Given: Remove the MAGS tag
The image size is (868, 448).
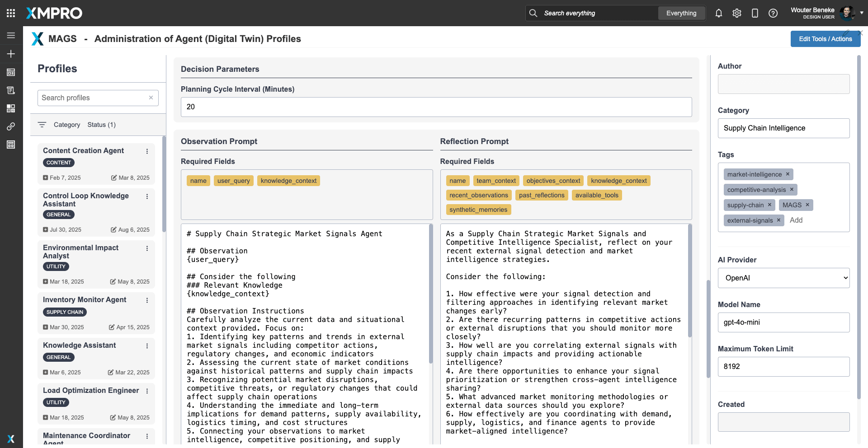Looking at the screenshot, I should [x=807, y=205].
